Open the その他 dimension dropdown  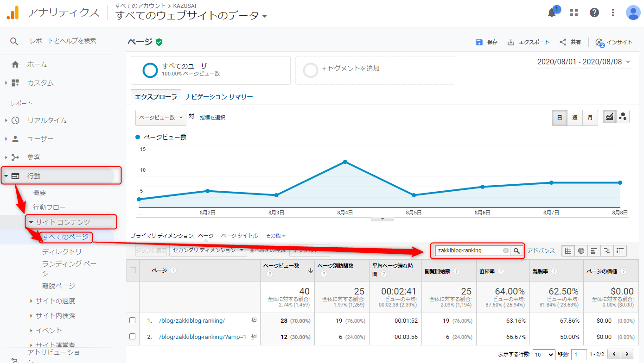(275, 236)
